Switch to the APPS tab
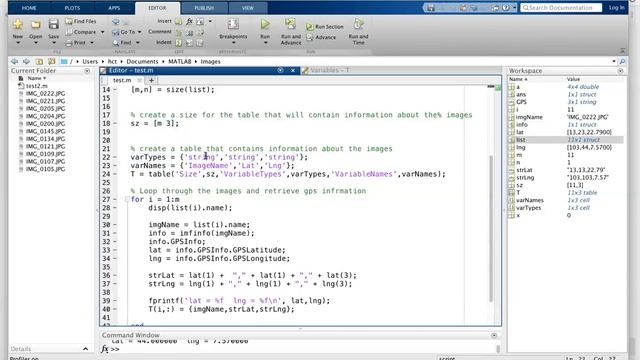640x360 pixels. pos(114,8)
